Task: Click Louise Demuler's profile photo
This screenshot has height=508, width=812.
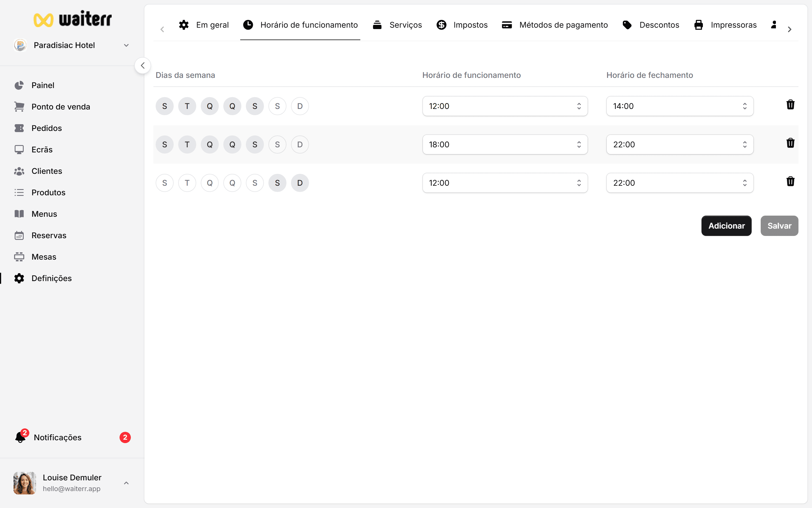Action: click(x=25, y=483)
